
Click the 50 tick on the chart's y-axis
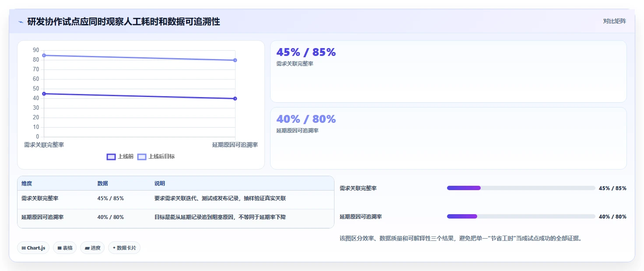tap(36, 89)
